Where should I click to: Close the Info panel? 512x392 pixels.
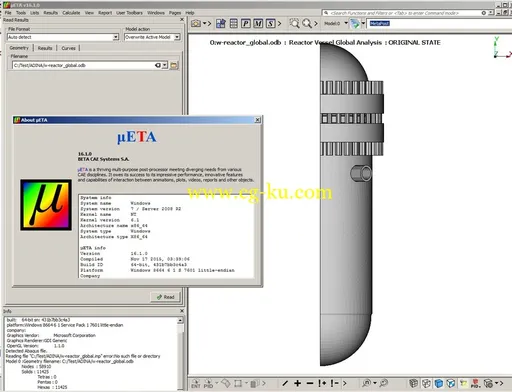(182, 311)
